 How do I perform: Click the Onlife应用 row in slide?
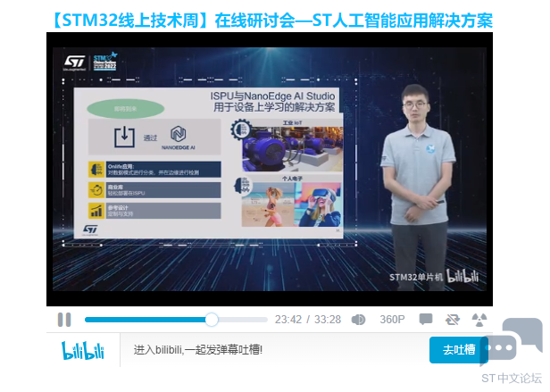[154, 170]
